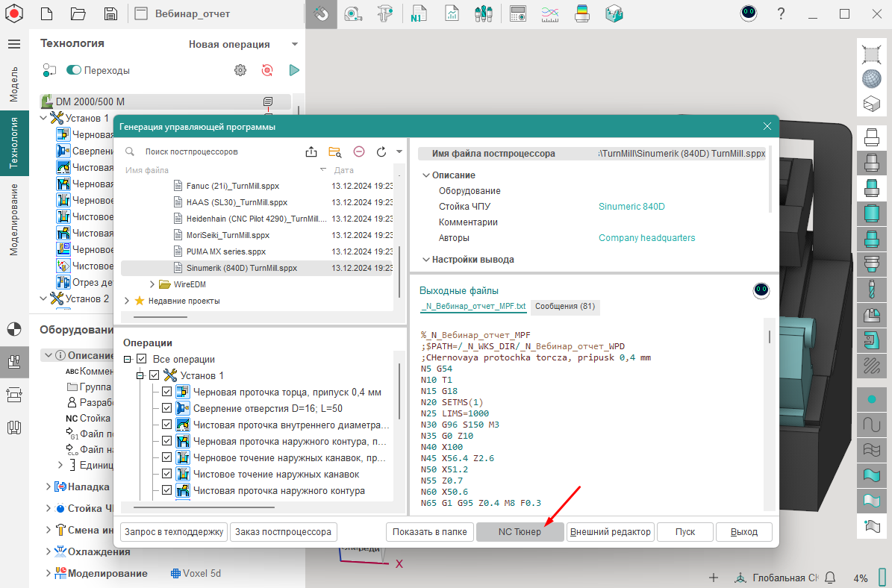Open the help question mark icon
Screen dimensions: 892x588
[x=781, y=13]
